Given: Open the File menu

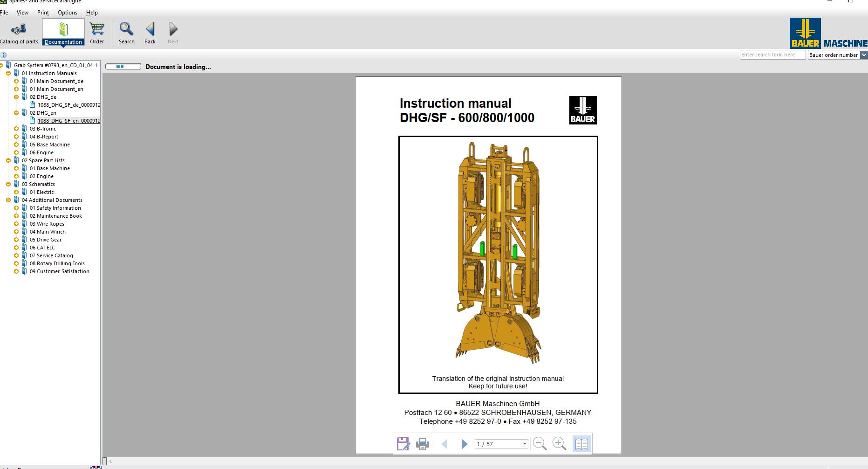Looking at the screenshot, I should point(4,13).
